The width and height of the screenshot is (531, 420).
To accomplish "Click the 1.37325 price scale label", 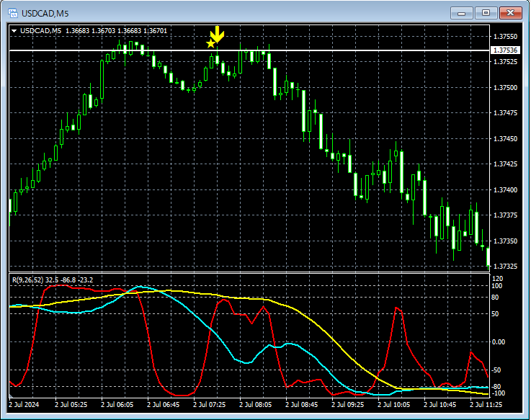I will tap(505, 267).
